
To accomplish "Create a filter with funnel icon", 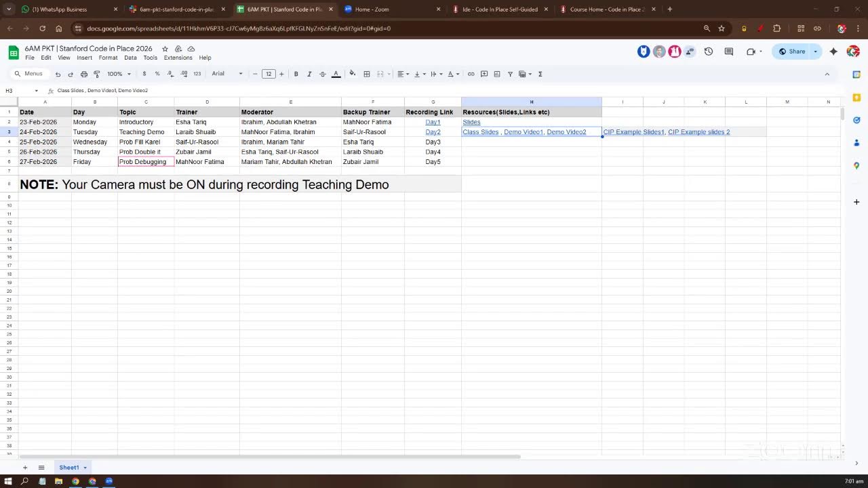I will point(510,74).
